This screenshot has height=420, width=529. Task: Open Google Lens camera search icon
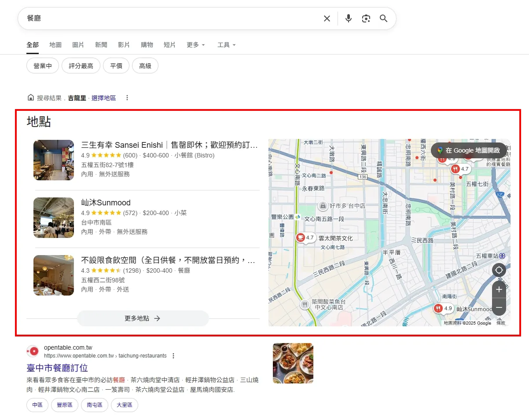366,18
